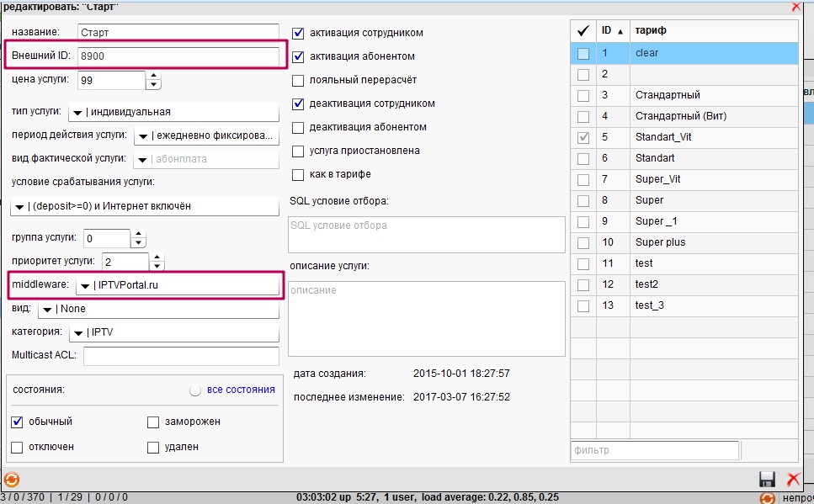The height and width of the screenshot is (504, 814).
Task: Click the 'SQL условие отбора' text area
Action: [x=426, y=234]
